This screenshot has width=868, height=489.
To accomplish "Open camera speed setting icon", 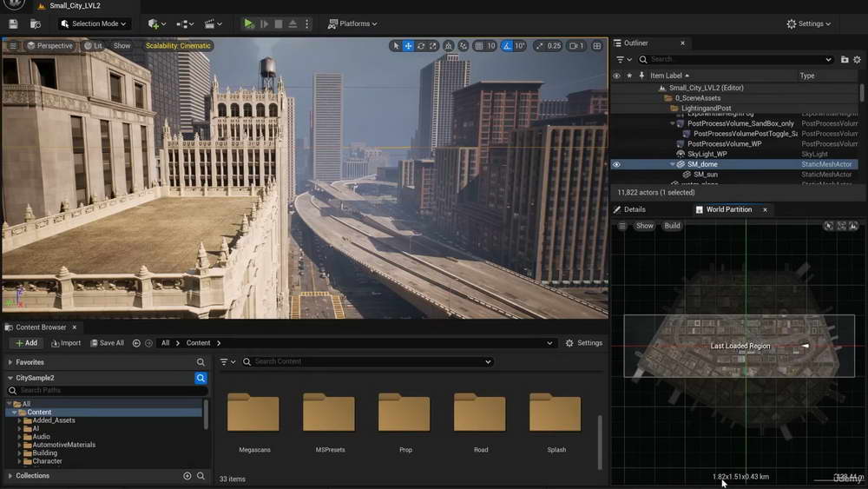I will [x=576, y=46].
